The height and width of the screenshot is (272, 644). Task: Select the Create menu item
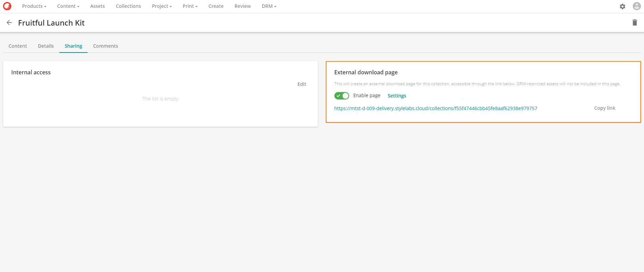pos(216,6)
